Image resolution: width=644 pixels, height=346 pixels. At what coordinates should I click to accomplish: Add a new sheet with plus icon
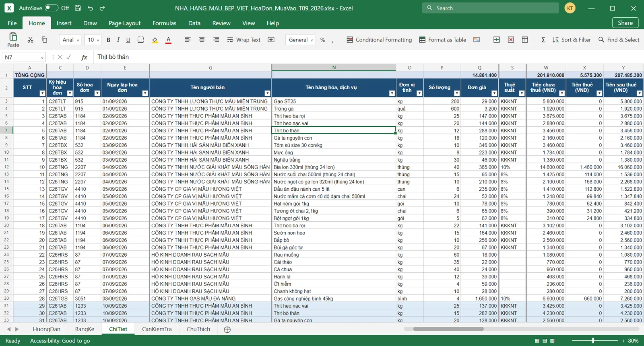point(227,330)
